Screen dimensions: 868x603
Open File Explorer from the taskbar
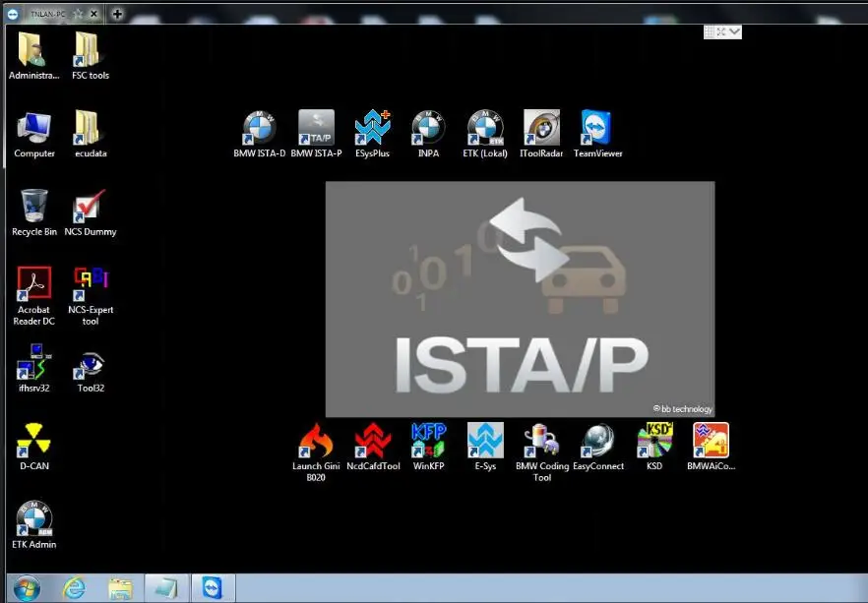tap(120, 588)
